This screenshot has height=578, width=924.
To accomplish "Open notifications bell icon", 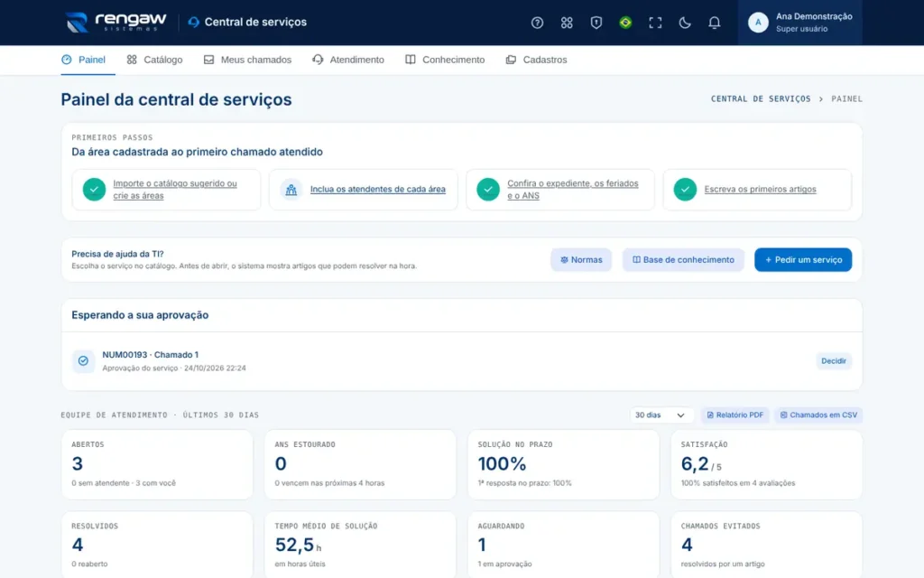I will coord(714,23).
